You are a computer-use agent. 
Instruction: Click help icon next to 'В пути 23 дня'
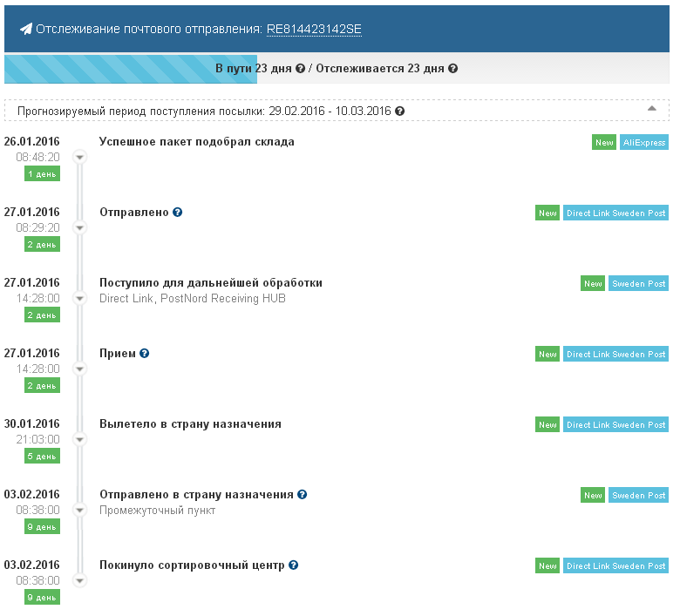300,69
